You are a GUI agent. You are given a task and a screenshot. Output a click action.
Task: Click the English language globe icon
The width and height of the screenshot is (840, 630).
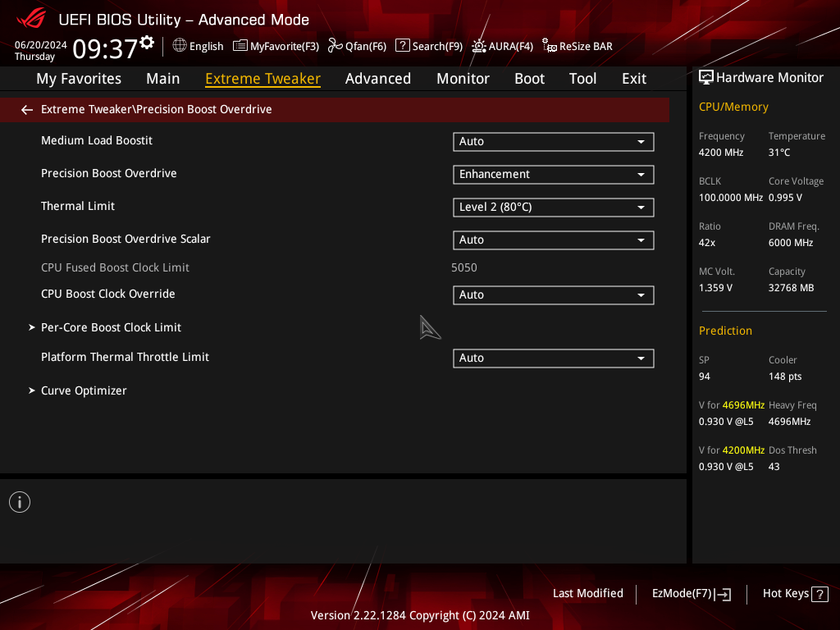coord(180,46)
